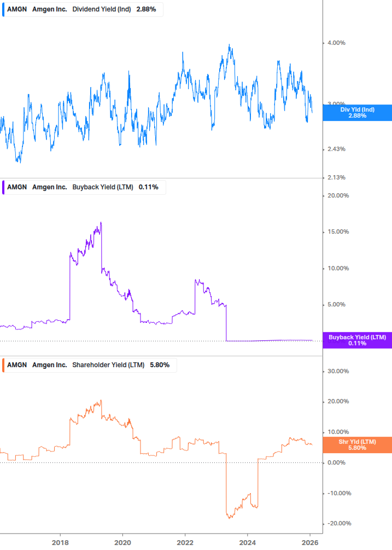Click the purple color bar of the Buyback Yield legend
The image size is (392, 550).
tap(3, 187)
